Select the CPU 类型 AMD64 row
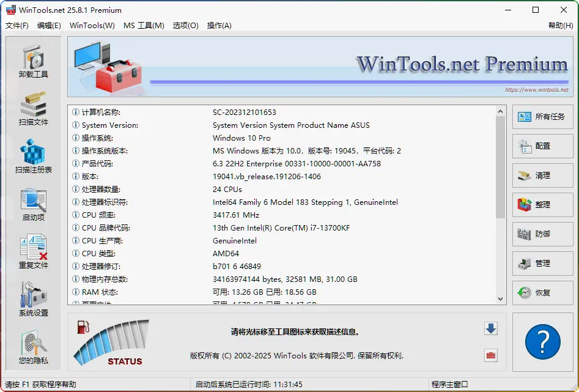579x392 pixels. coord(282,254)
